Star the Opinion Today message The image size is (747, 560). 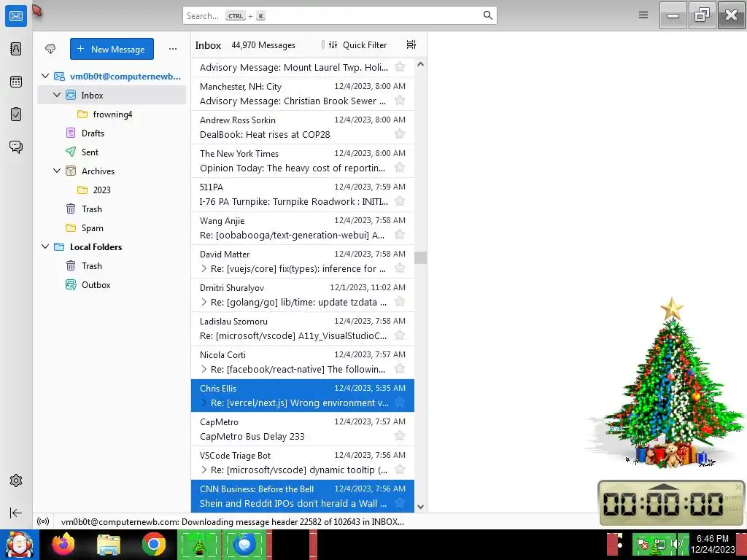tap(400, 168)
